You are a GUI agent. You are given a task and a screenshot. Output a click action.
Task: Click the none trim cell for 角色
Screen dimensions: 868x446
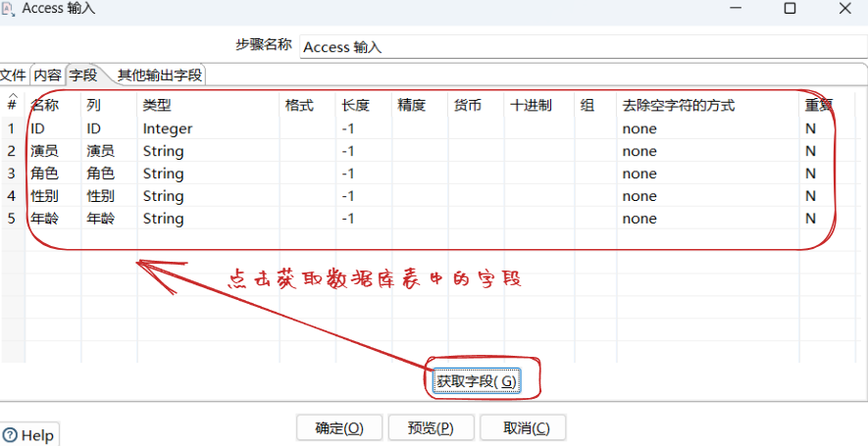point(708,173)
